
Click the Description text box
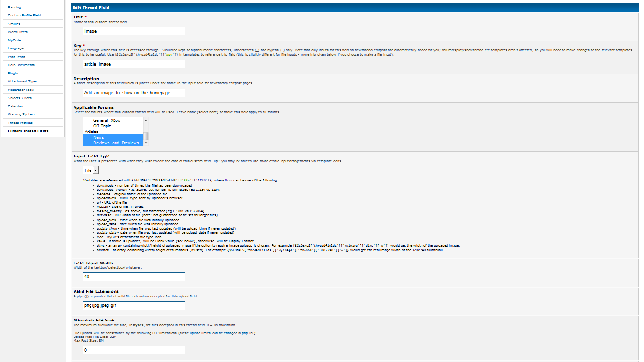(134, 93)
